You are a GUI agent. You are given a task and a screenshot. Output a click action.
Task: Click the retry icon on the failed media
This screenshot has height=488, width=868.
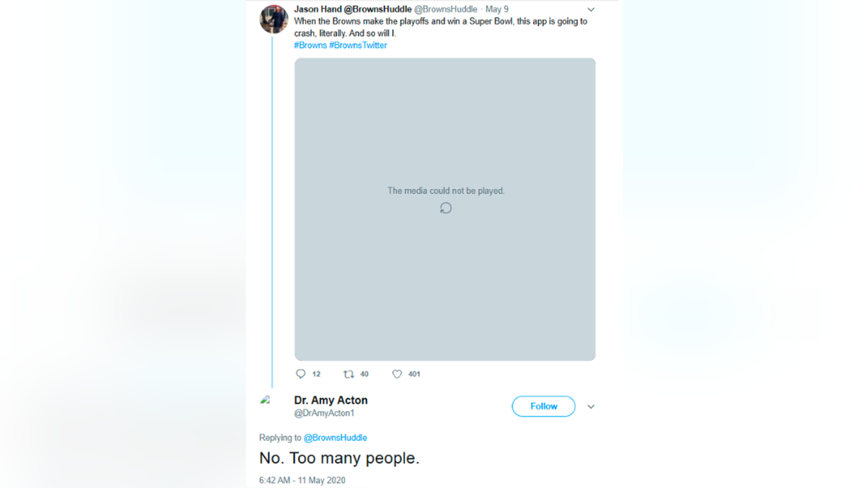[446, 207]
